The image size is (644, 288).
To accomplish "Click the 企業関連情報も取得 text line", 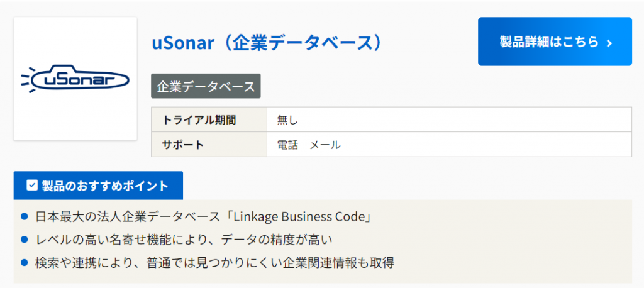I will (214, 262).
